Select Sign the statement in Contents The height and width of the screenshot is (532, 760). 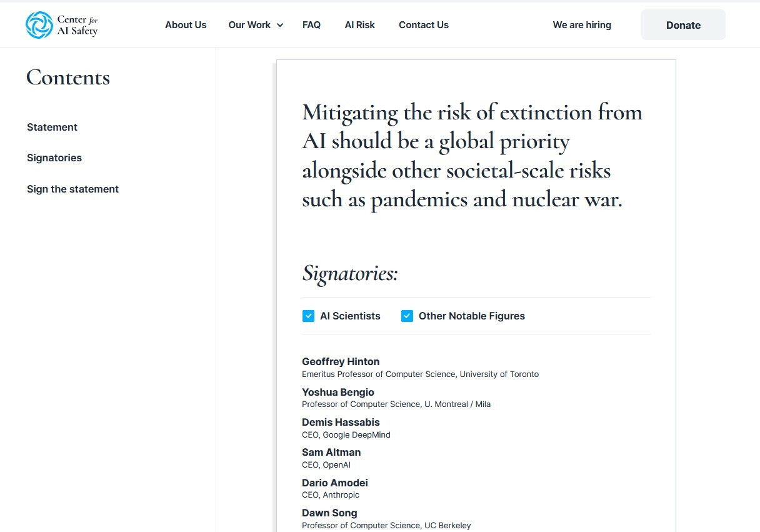tap(72, 189)
